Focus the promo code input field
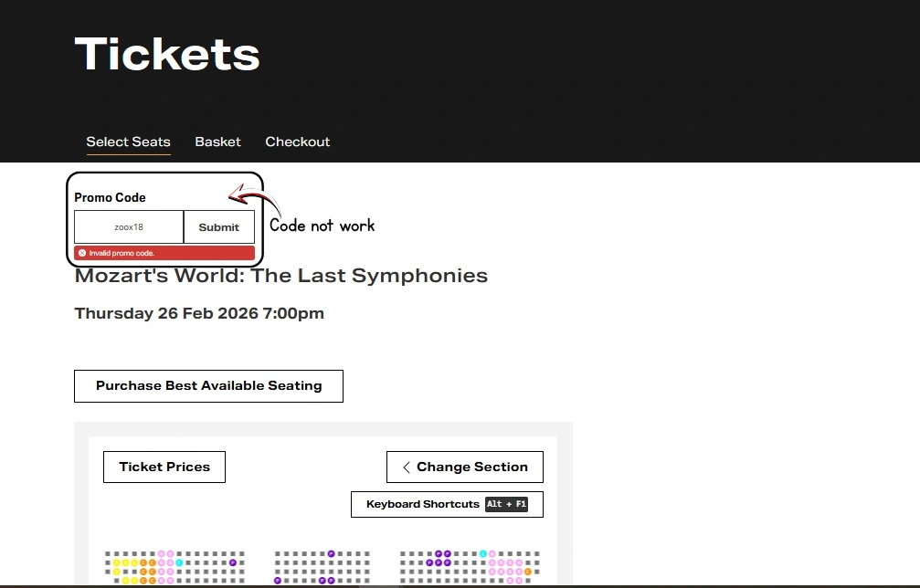Viewport: 920px width, 588px height. 129,227
